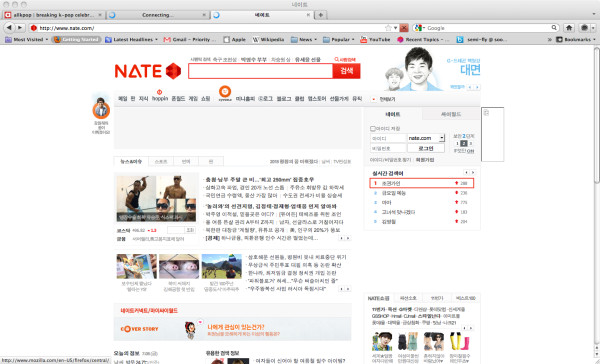The image size is (600, 364).
Task: Select security level 2
Action: (x=464, y=143)
